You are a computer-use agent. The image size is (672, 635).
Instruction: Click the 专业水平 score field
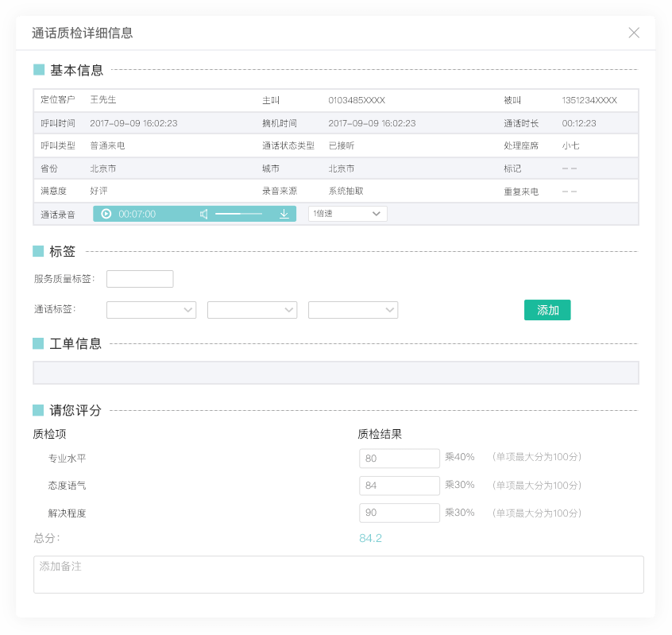click(400, 459)
